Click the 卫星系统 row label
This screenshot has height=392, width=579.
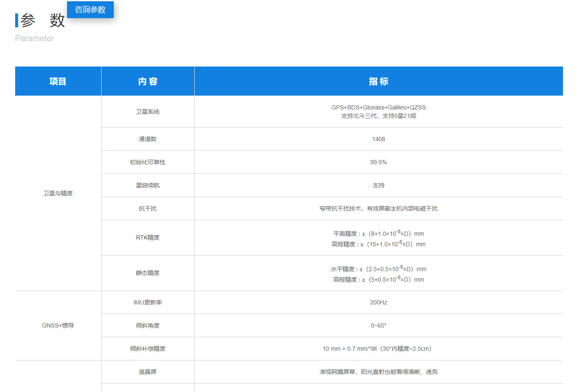tap(147, 112)
